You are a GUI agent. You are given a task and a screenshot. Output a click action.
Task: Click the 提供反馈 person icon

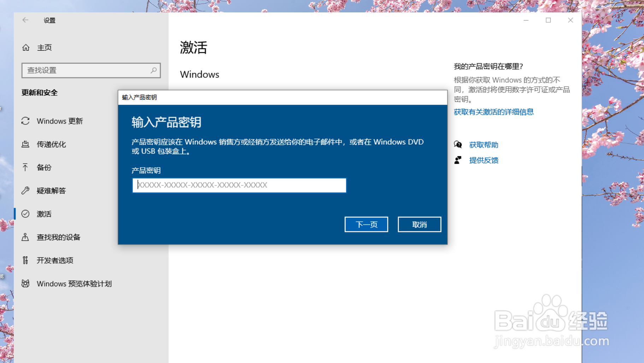click(x=458, y=160)
